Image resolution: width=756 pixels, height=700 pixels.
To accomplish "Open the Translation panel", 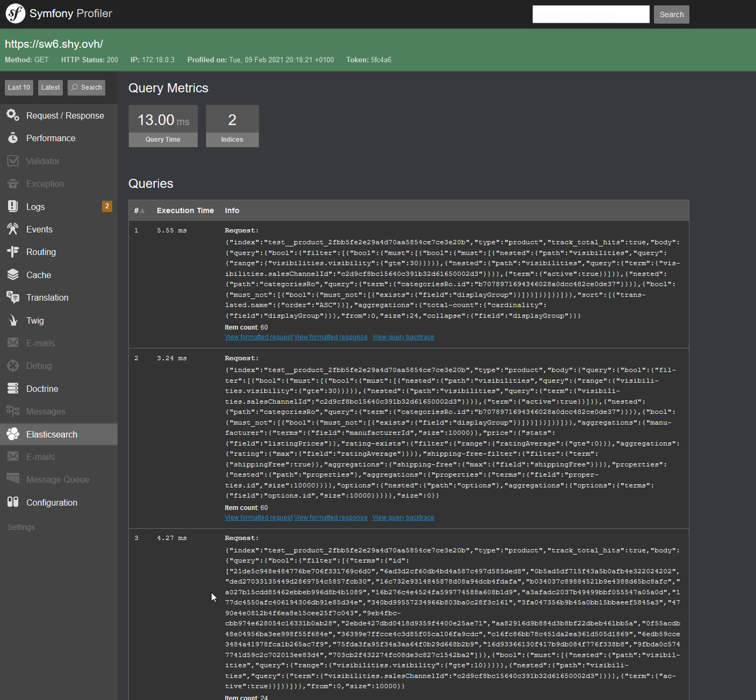I will pyautogui.click(x=59, y=297).
